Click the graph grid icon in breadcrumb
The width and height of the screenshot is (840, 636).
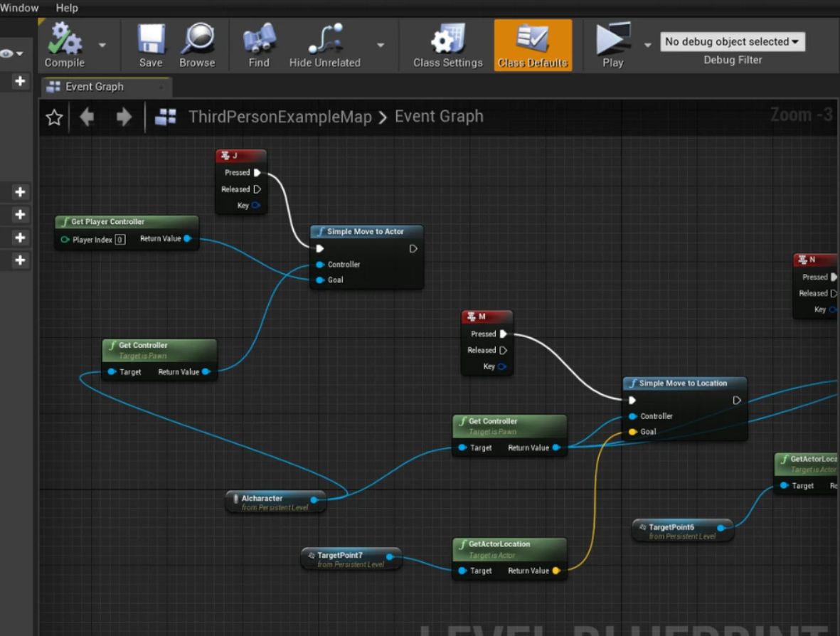coord(166,117)
